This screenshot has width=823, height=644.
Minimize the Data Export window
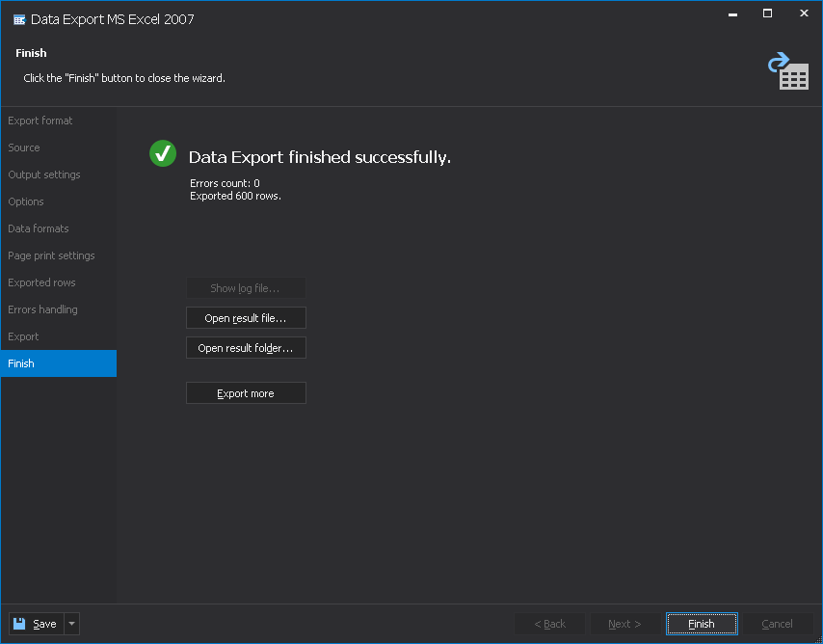pyautogui.click(x=733, y=14)
